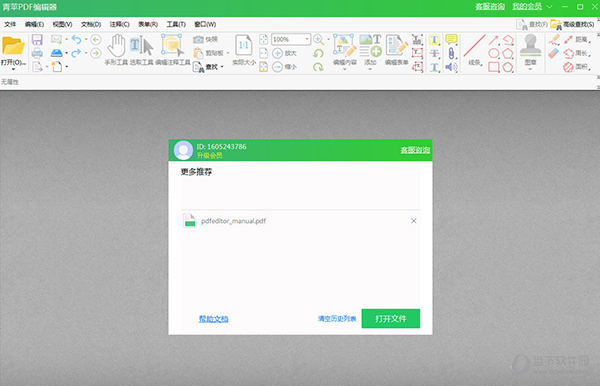600x386 pixels.
Task: Click the Zoom Out minus button (缩小)
Action: tap(284, 67)
